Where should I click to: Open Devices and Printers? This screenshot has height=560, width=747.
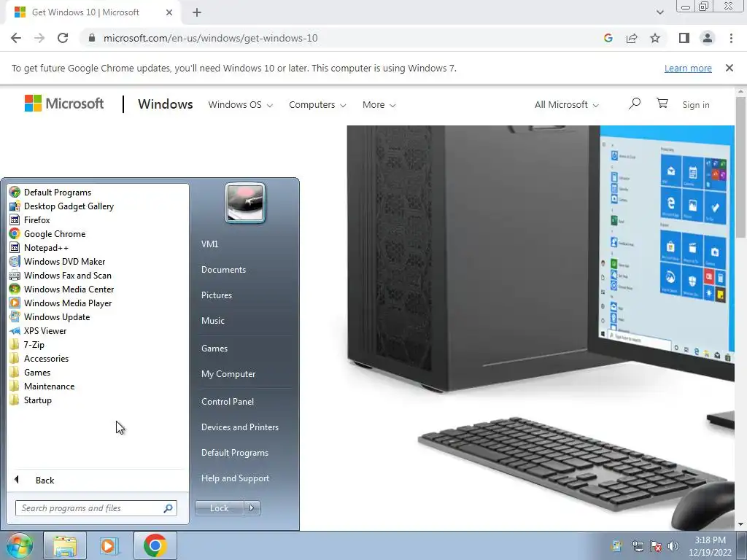coord(239,427)
